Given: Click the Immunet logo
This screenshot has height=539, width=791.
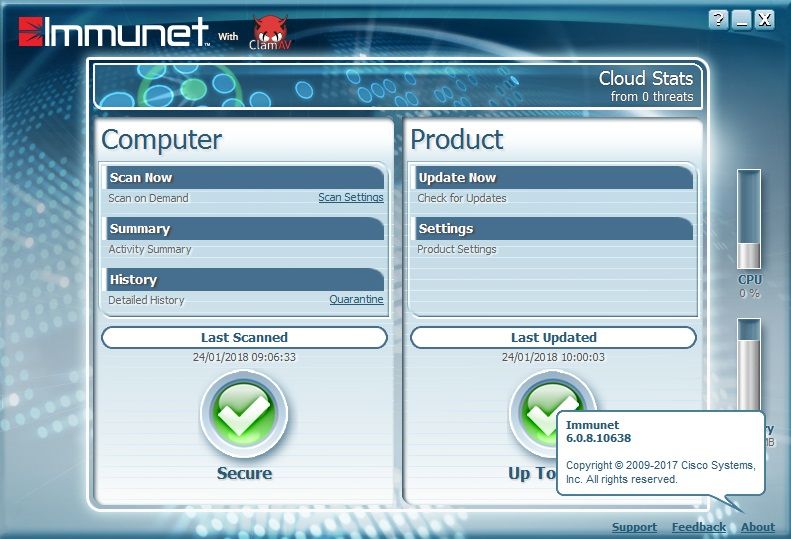Looking at the screenshot, I should [114, 32].
